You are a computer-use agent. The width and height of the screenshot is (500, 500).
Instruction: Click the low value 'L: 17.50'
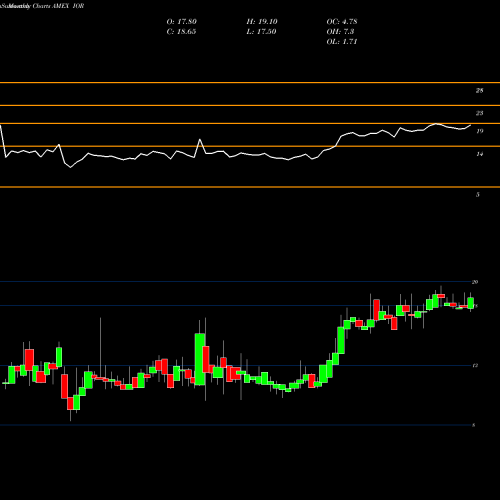[x=261, y=32]
